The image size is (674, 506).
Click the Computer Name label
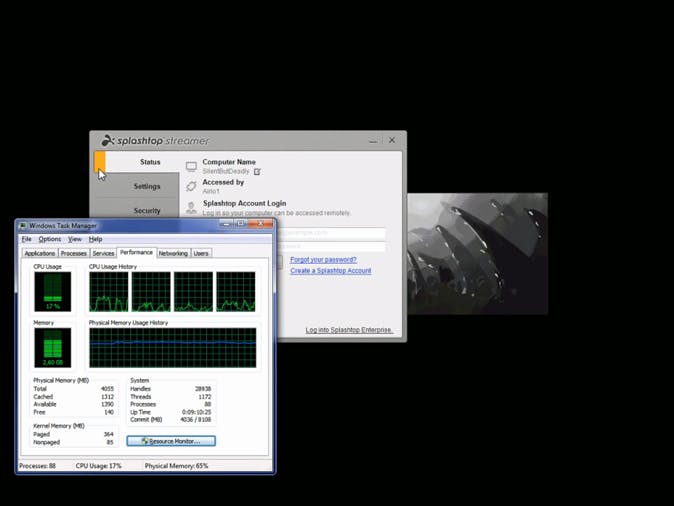point(229,162)
